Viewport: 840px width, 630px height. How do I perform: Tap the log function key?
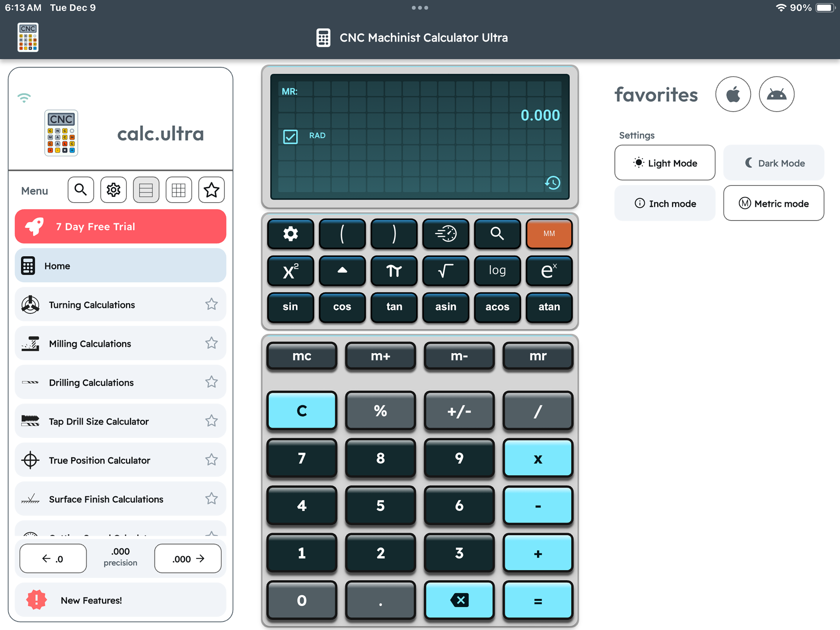pyautogui.click(x=497, y=270)
